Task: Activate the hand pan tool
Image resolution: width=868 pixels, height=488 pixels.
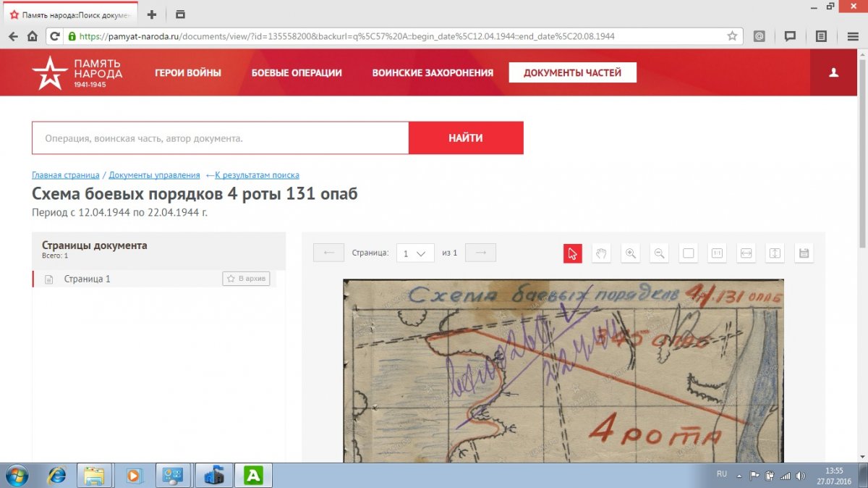Action: (602, 253)
